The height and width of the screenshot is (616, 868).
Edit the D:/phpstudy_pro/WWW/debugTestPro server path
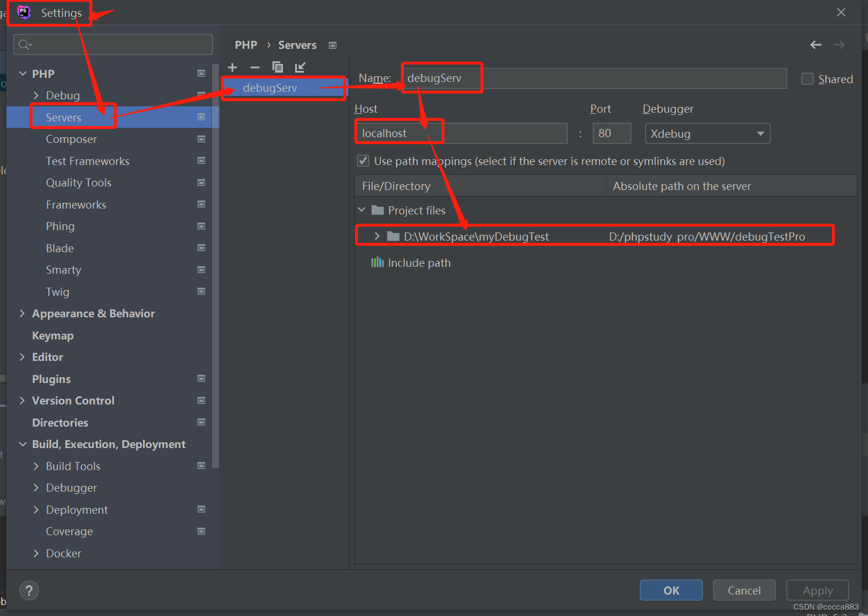pyautogui.click(x=707, y=237)
